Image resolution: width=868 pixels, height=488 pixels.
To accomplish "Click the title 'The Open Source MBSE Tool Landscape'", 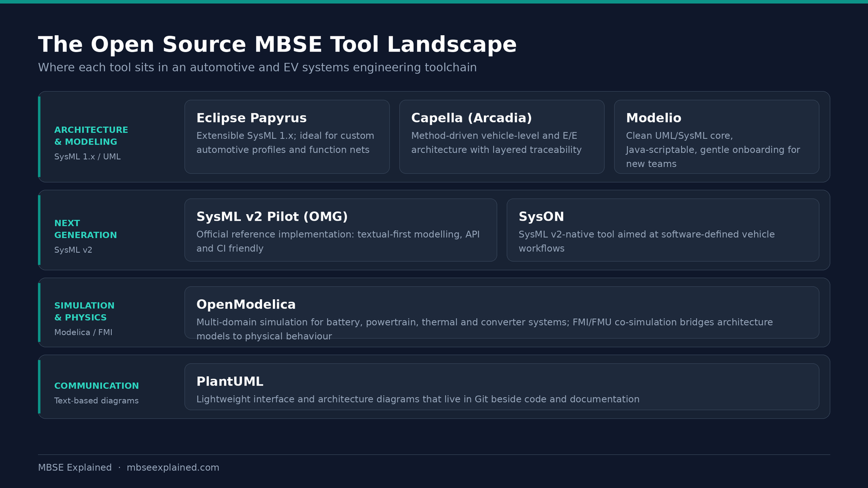I will [x=277, y=44].
